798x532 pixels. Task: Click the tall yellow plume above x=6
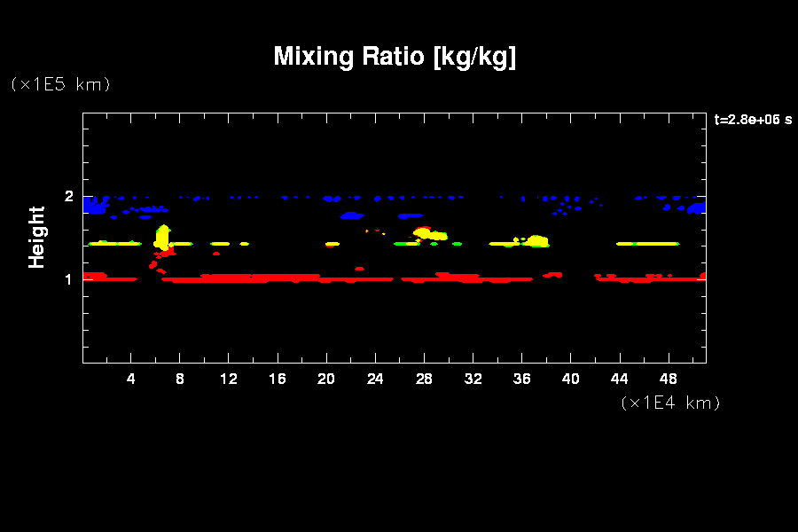162,238
